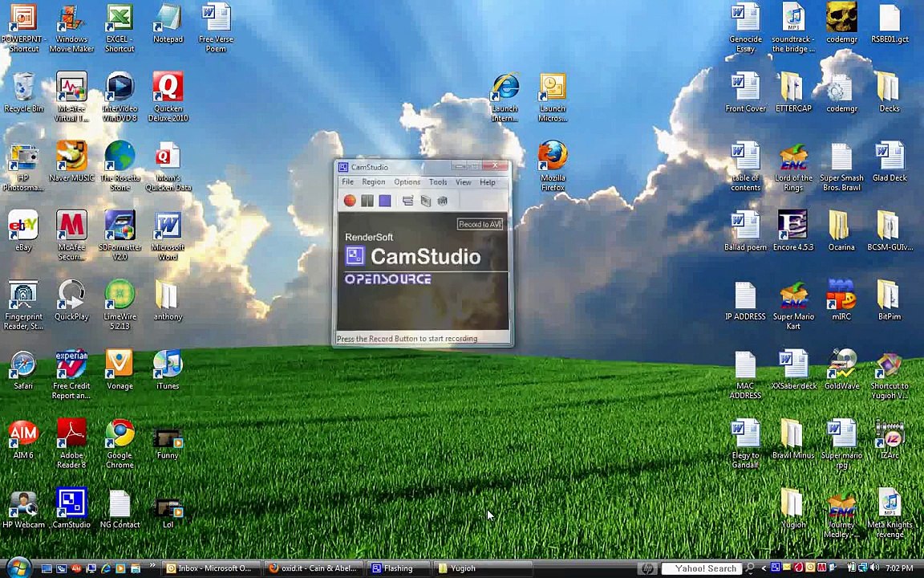The image size is (924, 578).
Task: Open the View menu in CamStudio
Action: 463,182
